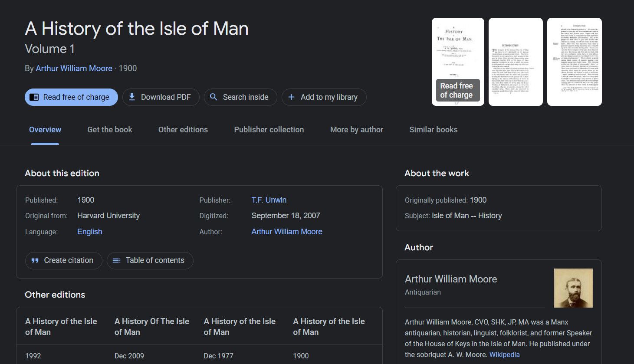Click the Download PDF arrow icon
The width and height of the screenshot is (634, 364).
click(x=132, y=97)
